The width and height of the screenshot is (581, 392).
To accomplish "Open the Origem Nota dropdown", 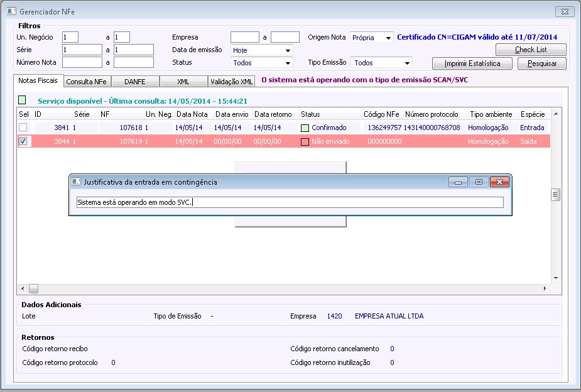I will [x=388, y=38].
